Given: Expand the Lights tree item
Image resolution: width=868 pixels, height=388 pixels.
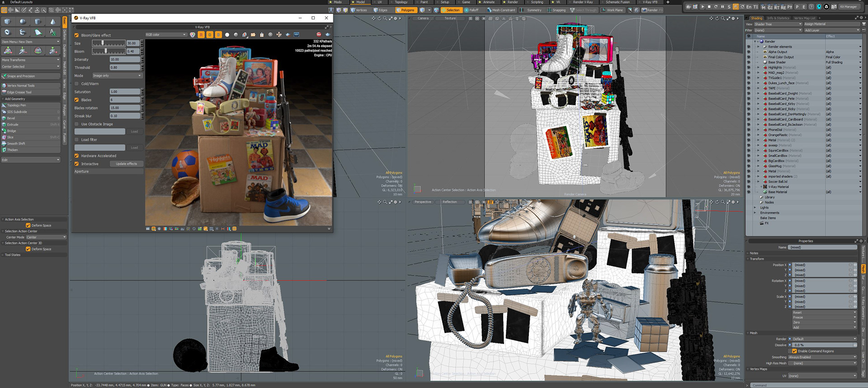Looking at the screenshot, I should [x=755, y=208].
